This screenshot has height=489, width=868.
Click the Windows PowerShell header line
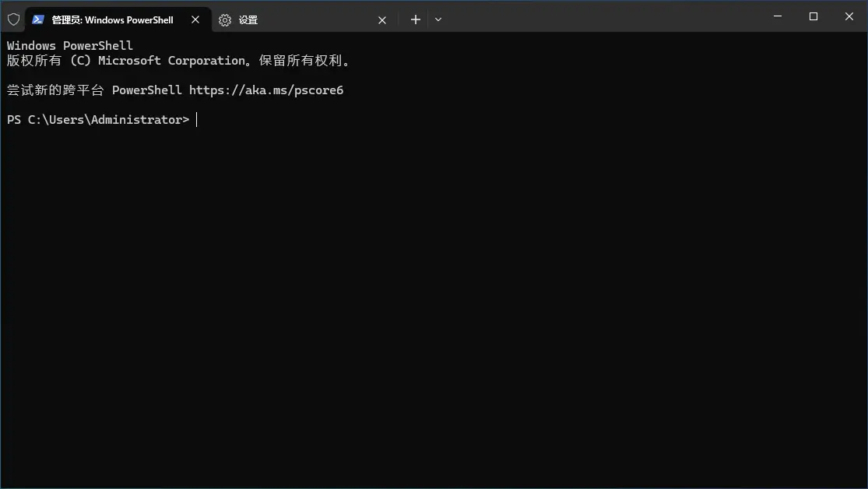tap(70, 46)
